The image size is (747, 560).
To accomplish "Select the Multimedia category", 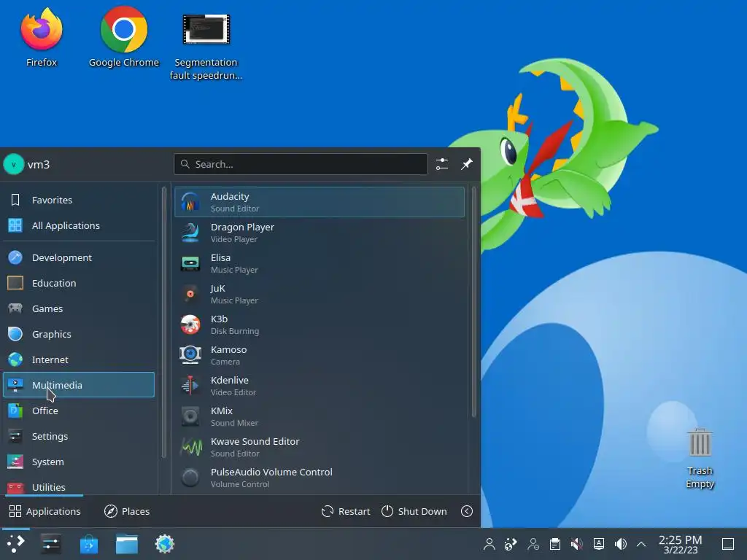I will tap(79, 385).
